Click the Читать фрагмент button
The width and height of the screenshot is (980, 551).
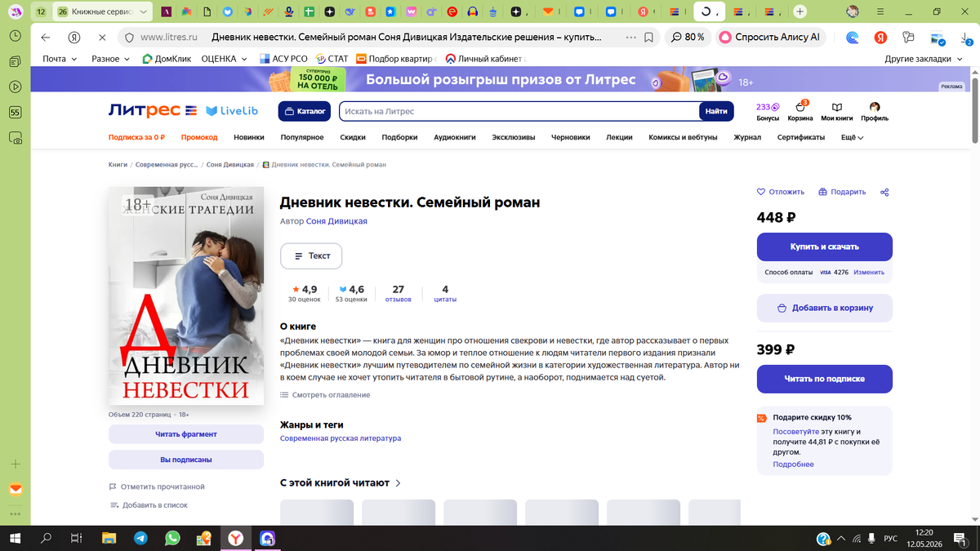point(186,434)
